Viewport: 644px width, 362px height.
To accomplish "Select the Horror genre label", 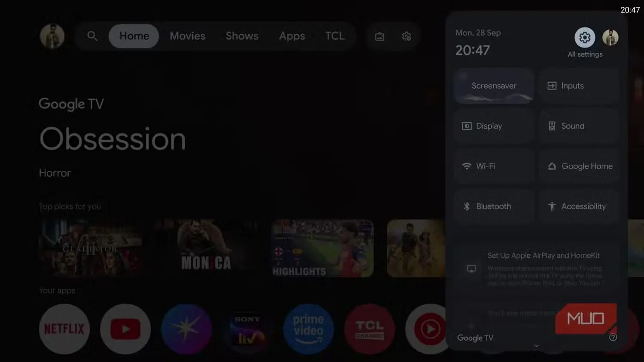I will point(55,173).
